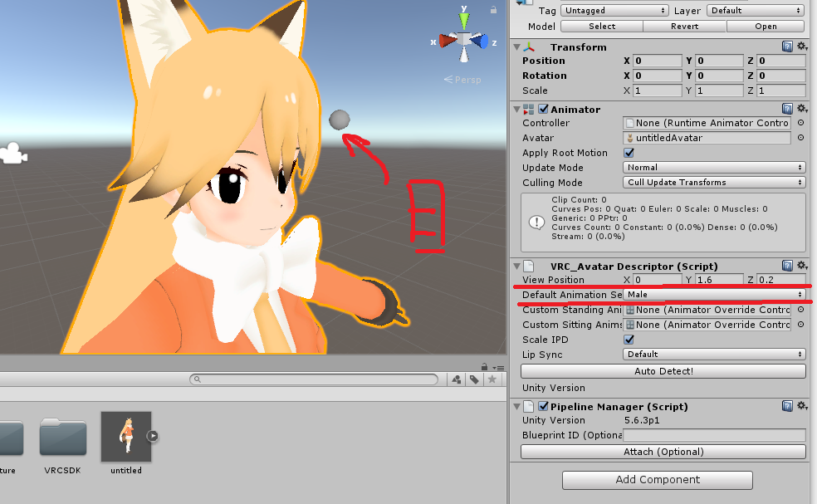Viewport: 817px width, 504px height.
Task: Collapse the VRC_Avatar Descriptor foldout
Action: pos(516,267)
